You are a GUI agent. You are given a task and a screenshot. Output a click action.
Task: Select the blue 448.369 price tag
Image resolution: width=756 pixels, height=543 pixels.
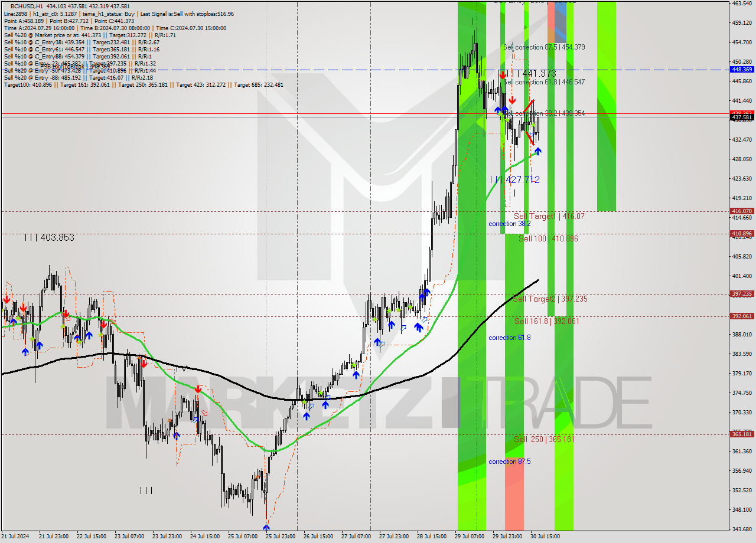coord(742,69)
